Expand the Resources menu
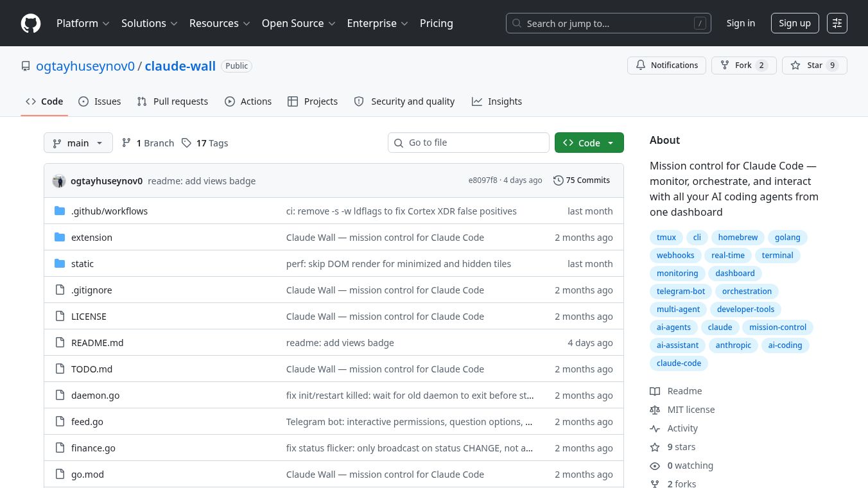The width and height of the screenshot is (868, 488). click(220, 23)
